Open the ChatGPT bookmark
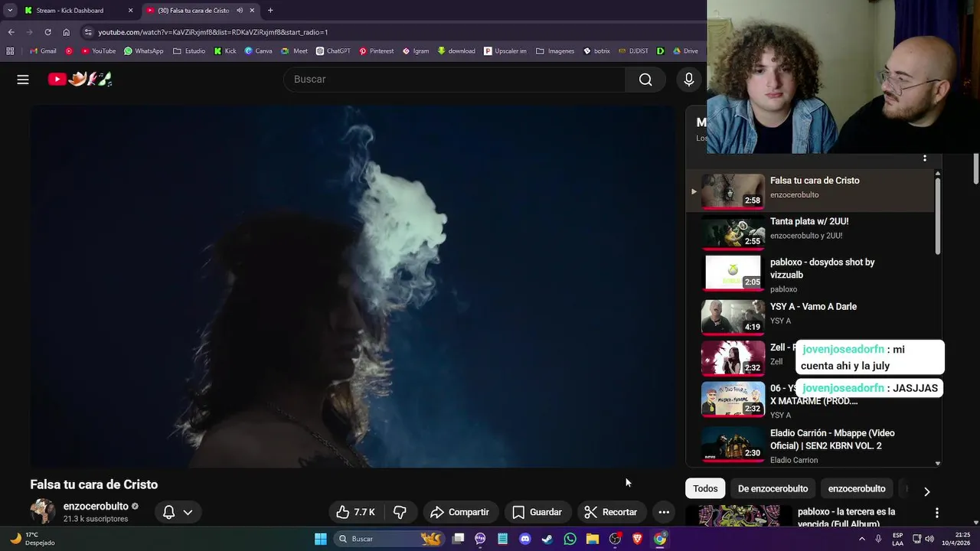This screenshot has width=980, height=551. pyautogui.click(x=332, y=51)
